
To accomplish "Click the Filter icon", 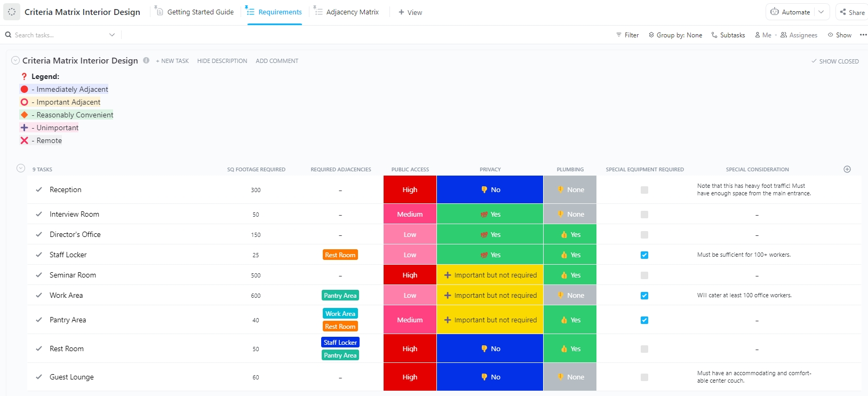I will 619,35.
